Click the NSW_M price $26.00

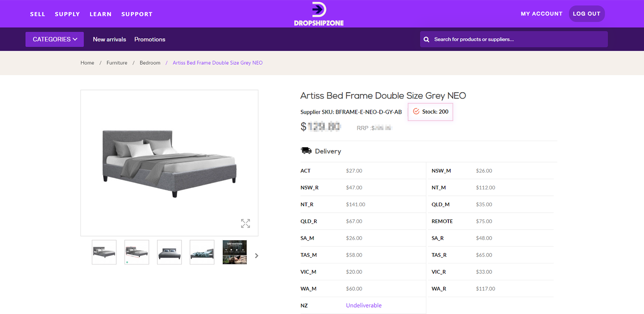[x=484, y=171]
